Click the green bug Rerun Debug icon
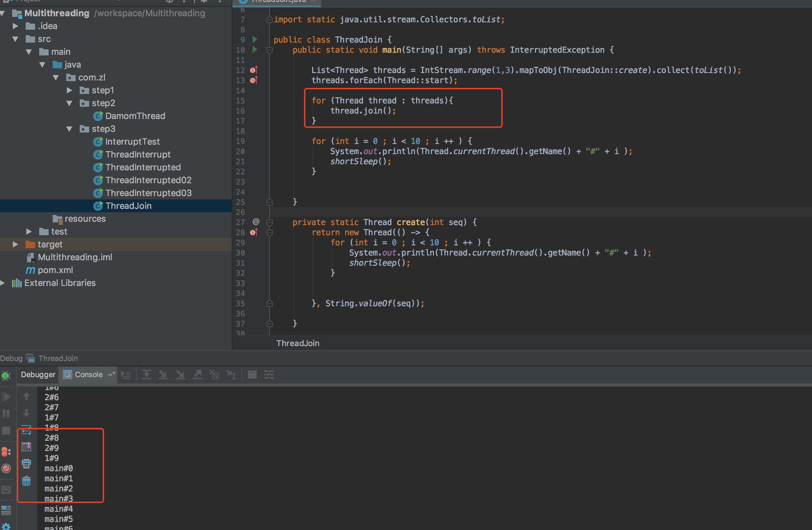 click(x=6, y=376)
